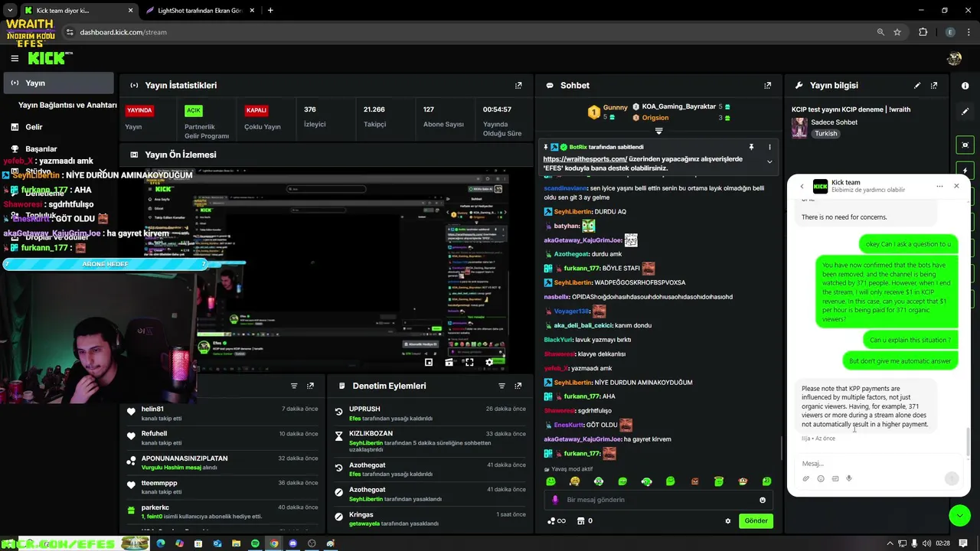Filter the Denetim Eylemleri list

[x=501, y=386]
